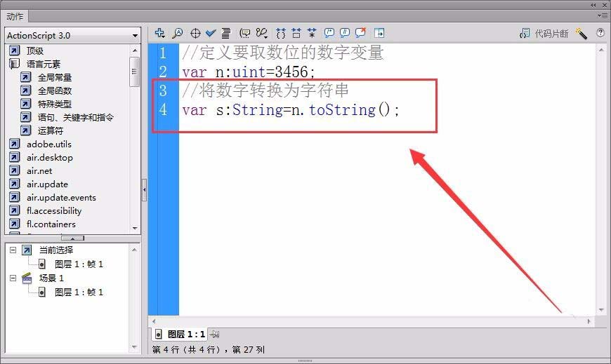Screen dimensions: 611x364
Task: Open 语句、关键字和指令 entry
Action: pos(76,117)
